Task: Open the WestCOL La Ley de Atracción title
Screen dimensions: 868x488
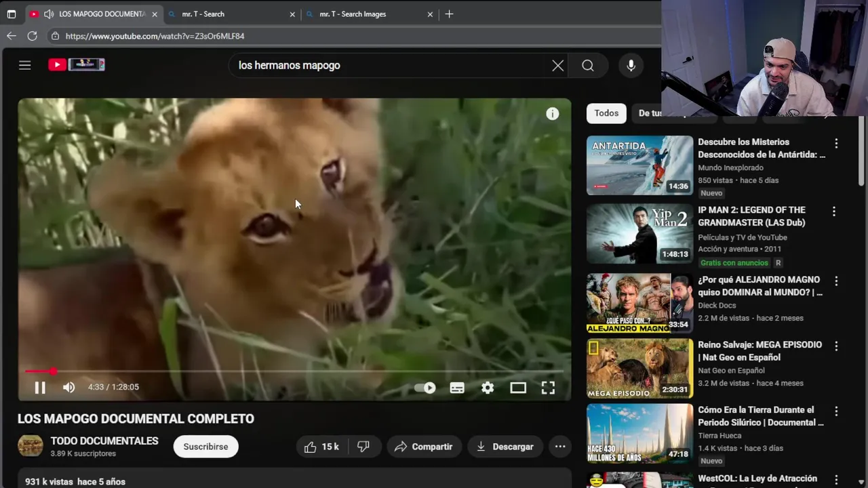Action: (x=757, y=479)
